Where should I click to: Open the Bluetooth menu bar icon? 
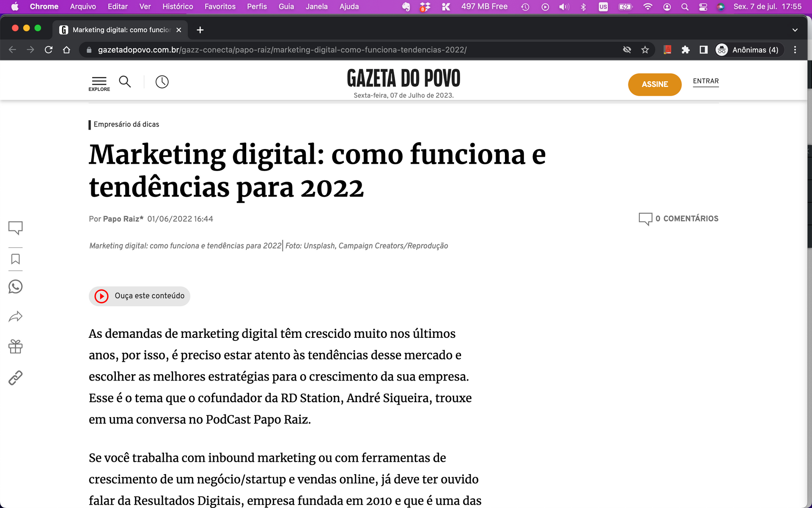coord(584,6)
